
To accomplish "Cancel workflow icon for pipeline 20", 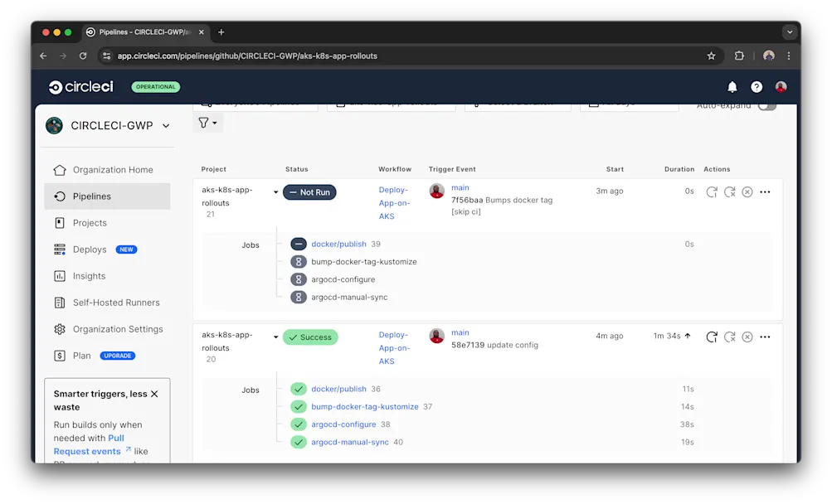I will [747, 337].
